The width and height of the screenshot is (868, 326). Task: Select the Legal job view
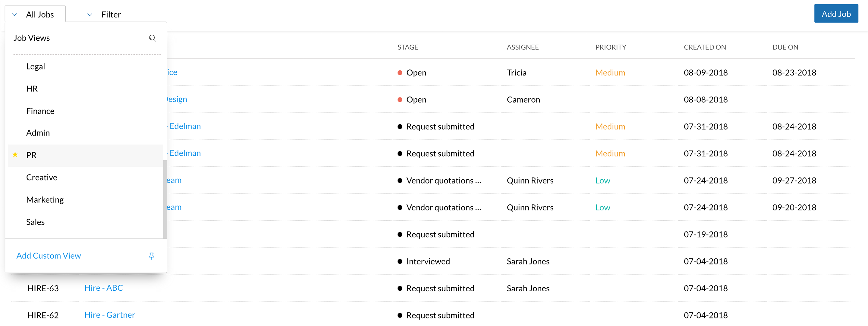[x=35, y=66]
